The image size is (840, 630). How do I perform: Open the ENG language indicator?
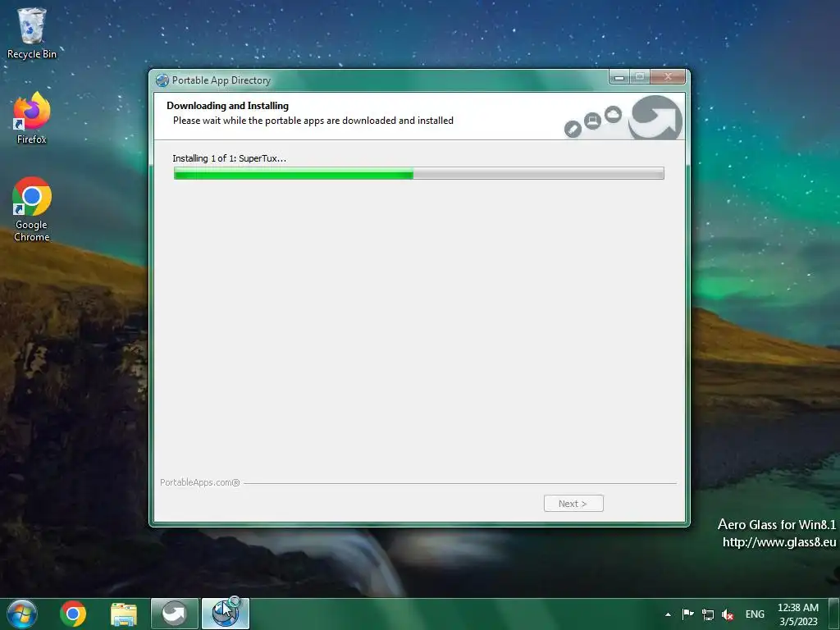[x=755, y=614]
